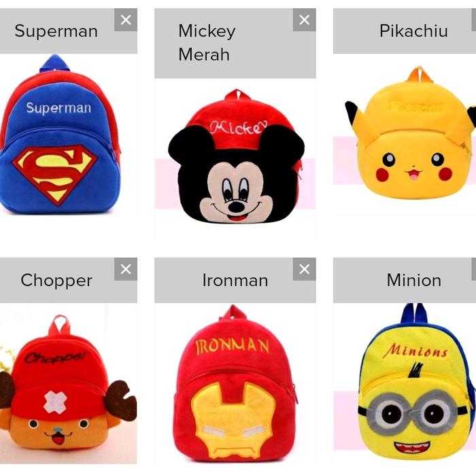This screenshot has width=476, height=475.
Task: Click the Superman backpack image
Action: point(61,135)
